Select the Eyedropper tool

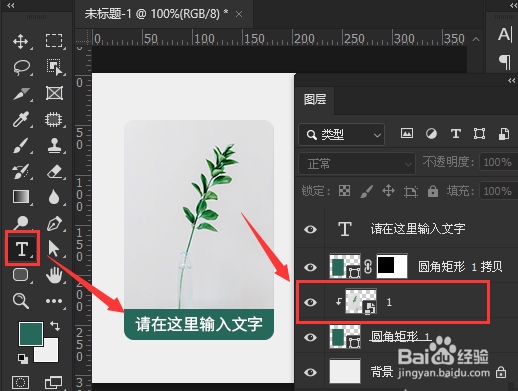tap(21, 119)
